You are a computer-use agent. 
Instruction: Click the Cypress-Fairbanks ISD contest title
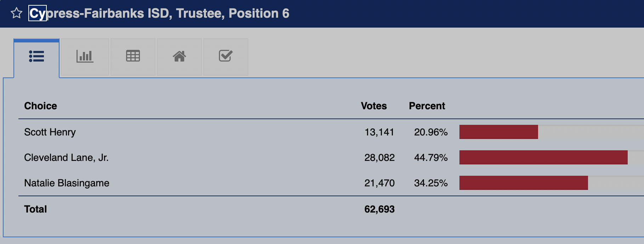159,13
